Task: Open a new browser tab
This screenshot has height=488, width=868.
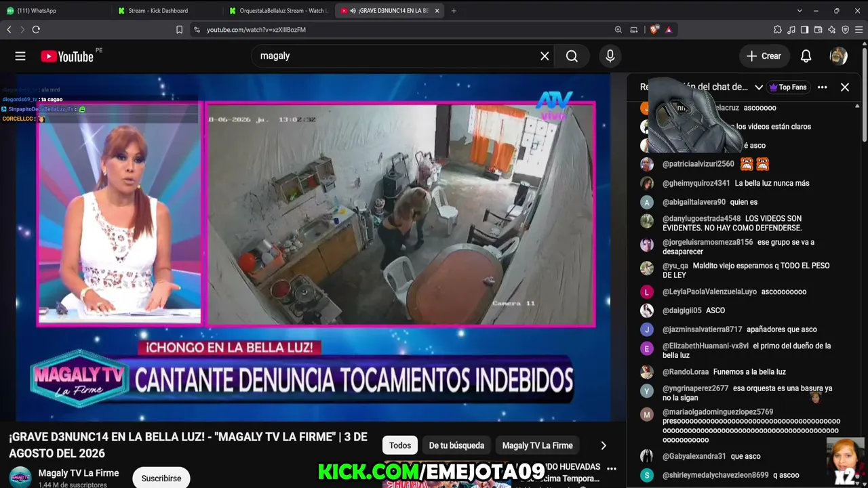Action: coord(454,11)
